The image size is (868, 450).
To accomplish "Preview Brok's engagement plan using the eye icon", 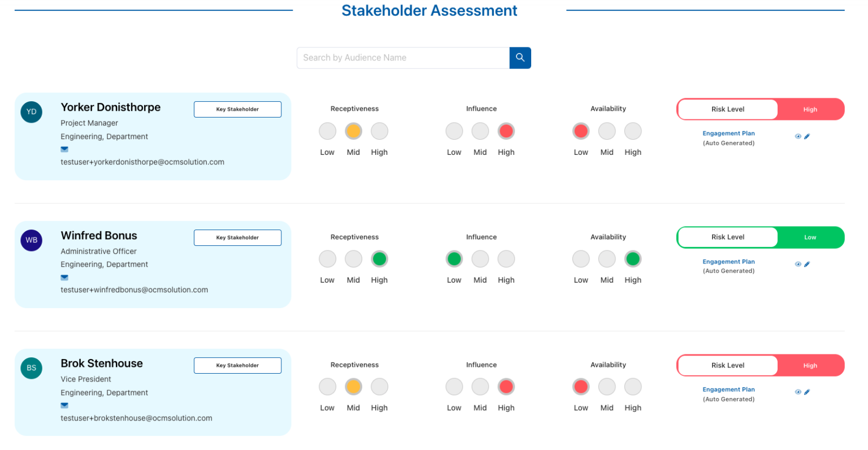I will (798, 392).
